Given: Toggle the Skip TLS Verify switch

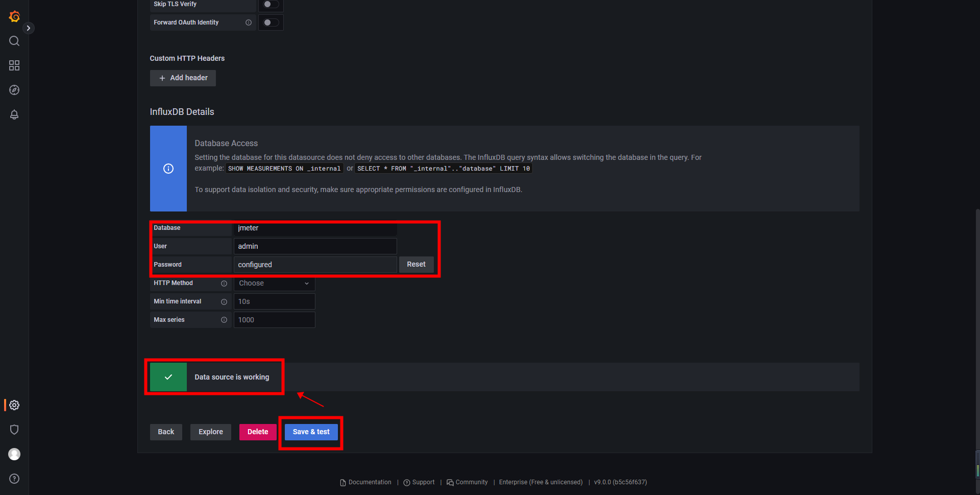Looking at the screenshot, I should (x=271, y=4).
